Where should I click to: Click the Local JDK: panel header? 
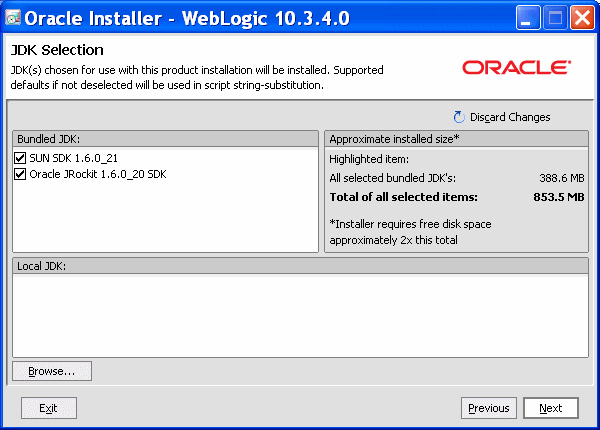tap(300, 266)
